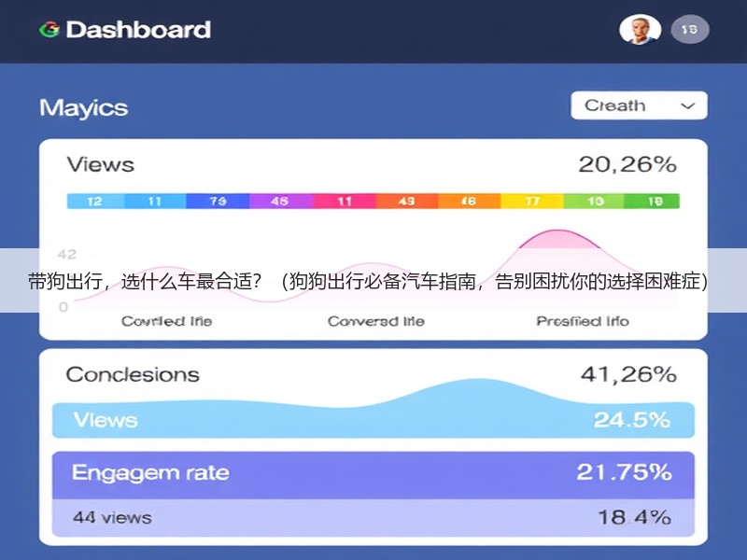Screen dimensions: 747x560
Task: Click the Mayics heading
Action: (84, 107)
